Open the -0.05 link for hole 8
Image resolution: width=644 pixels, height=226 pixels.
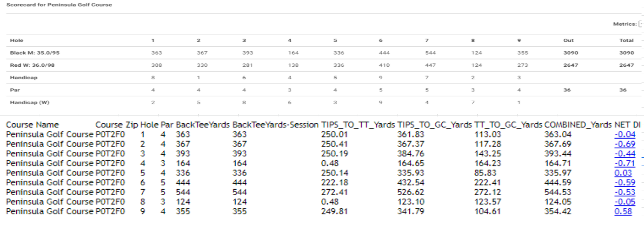[x=622, y=201]
